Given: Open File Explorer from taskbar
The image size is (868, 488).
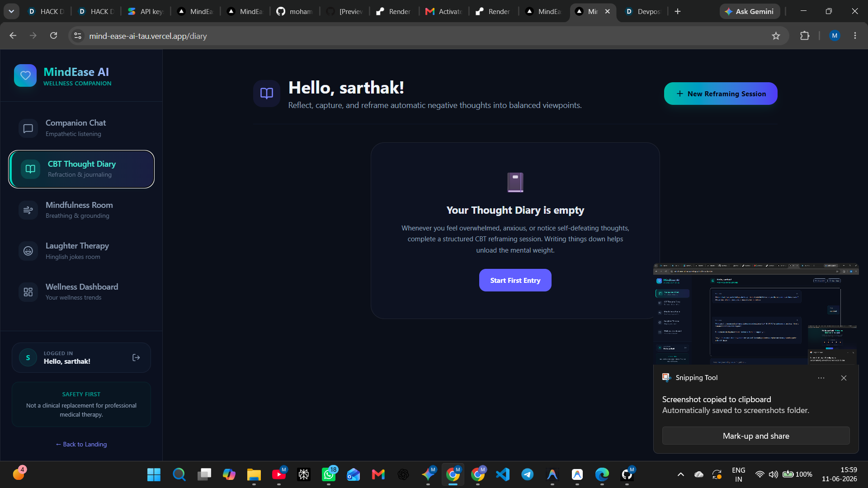Looking at the screenshot, I should (254, 474).
